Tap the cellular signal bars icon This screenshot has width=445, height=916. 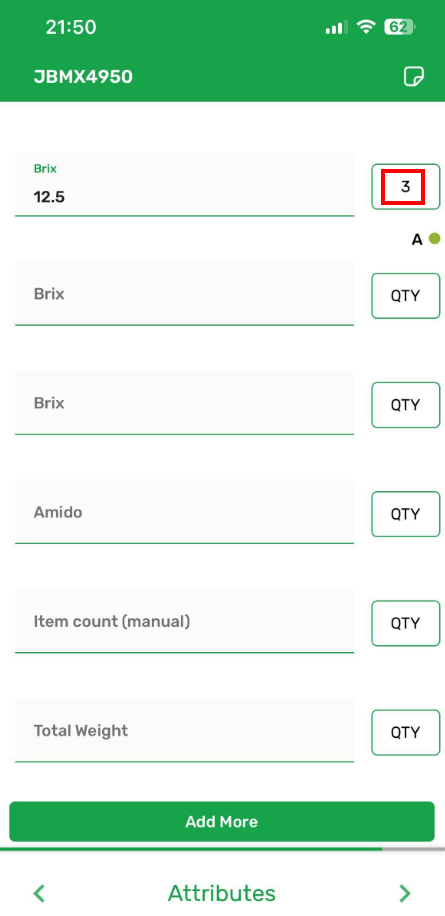[x=336, y=27]
